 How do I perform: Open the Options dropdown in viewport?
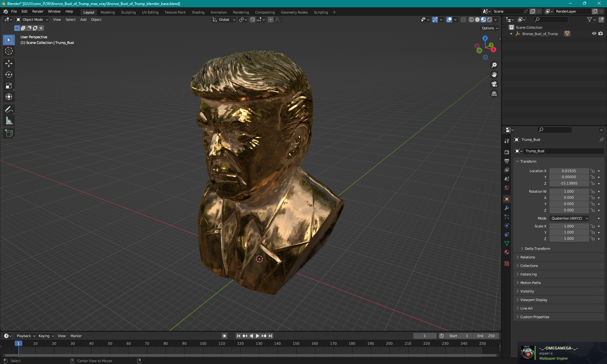(490, 28)
